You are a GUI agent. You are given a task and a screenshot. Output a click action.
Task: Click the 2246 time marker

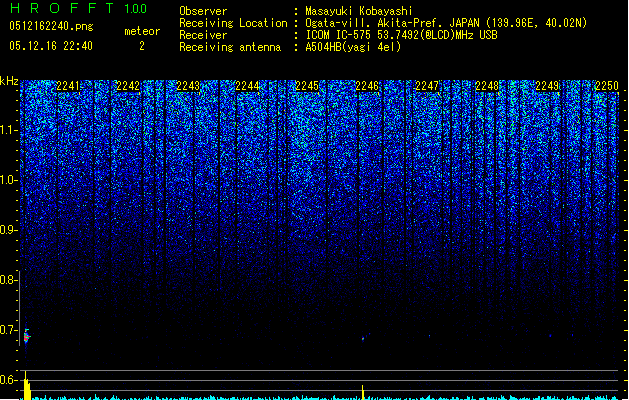(x=367, y=86)
